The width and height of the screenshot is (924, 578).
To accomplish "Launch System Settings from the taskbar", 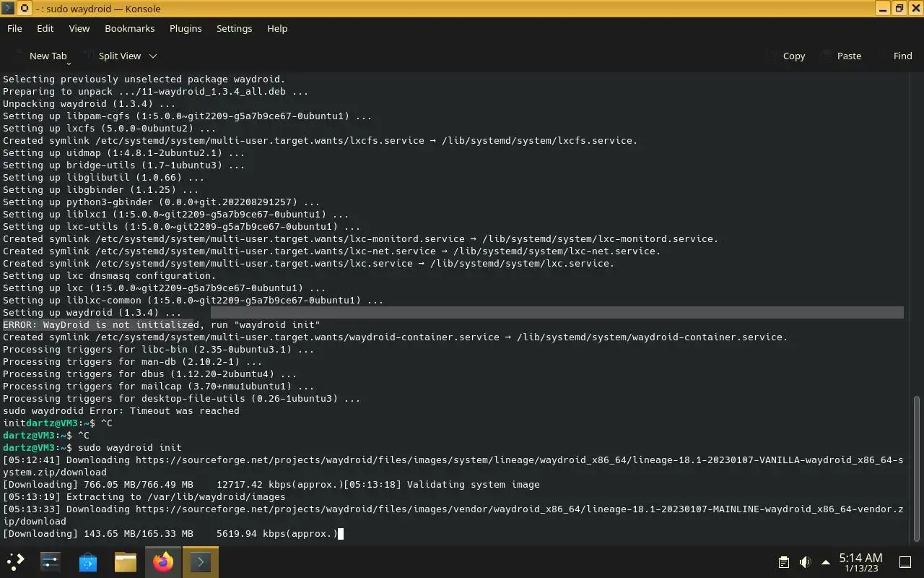I will (51, 561).
